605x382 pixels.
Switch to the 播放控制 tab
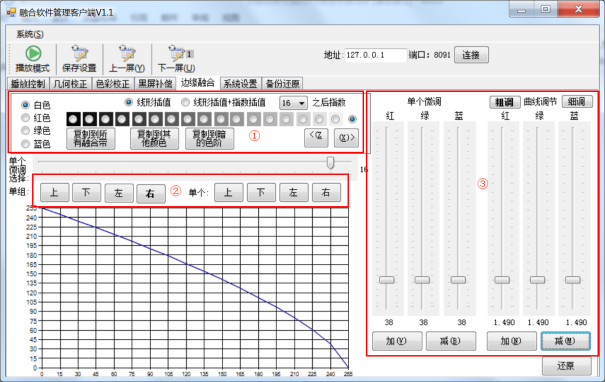28,84
